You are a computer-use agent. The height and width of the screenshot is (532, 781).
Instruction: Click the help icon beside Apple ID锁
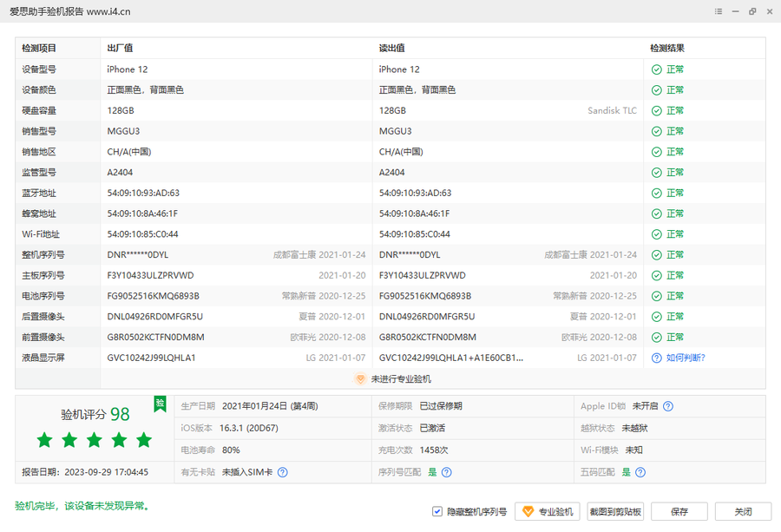668,406
